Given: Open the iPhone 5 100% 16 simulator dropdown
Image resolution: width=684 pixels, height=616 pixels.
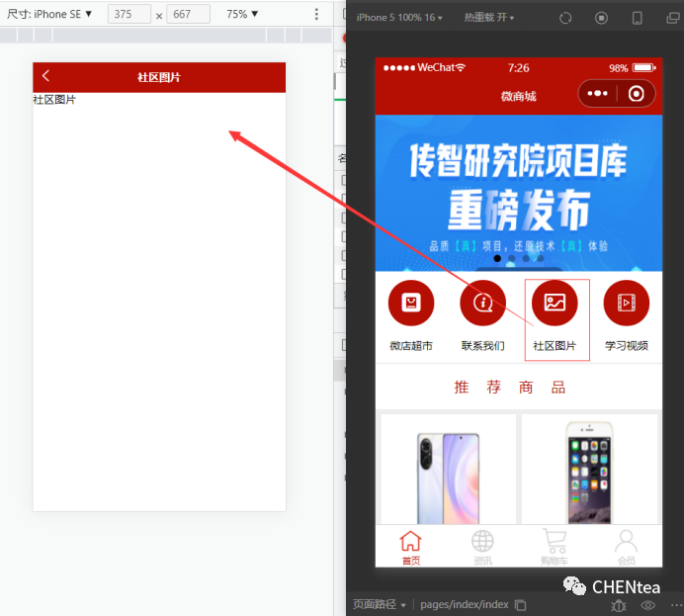Looking at the screenshot, I should click(x=399, y=18).
